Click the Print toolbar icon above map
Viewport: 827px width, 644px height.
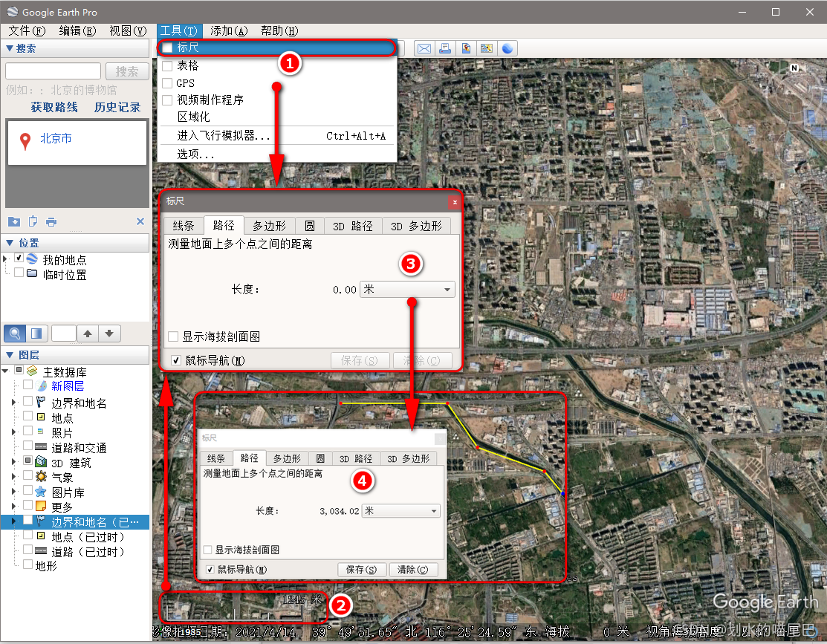click(445, 48)
